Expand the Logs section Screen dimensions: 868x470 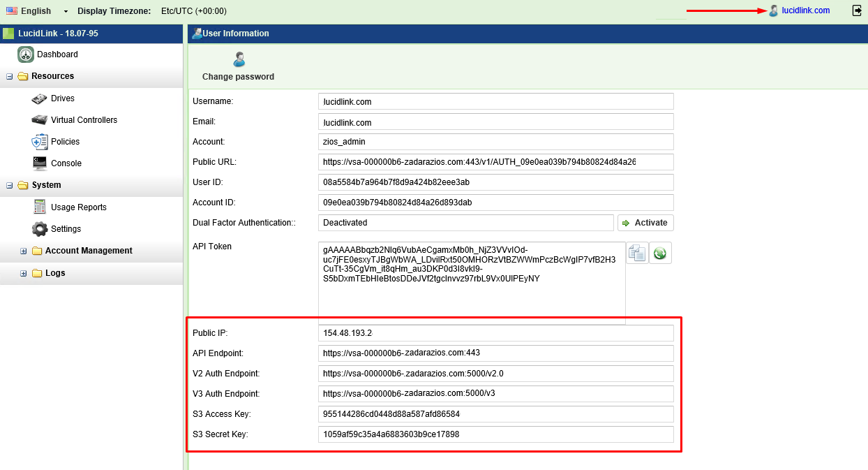pos(24,273)
